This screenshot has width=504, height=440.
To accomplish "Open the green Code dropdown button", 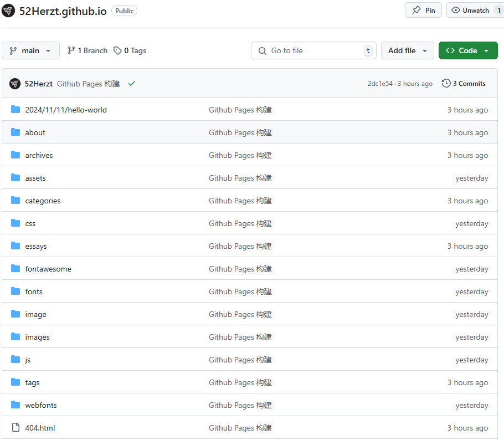I will (x=467, y=50).
